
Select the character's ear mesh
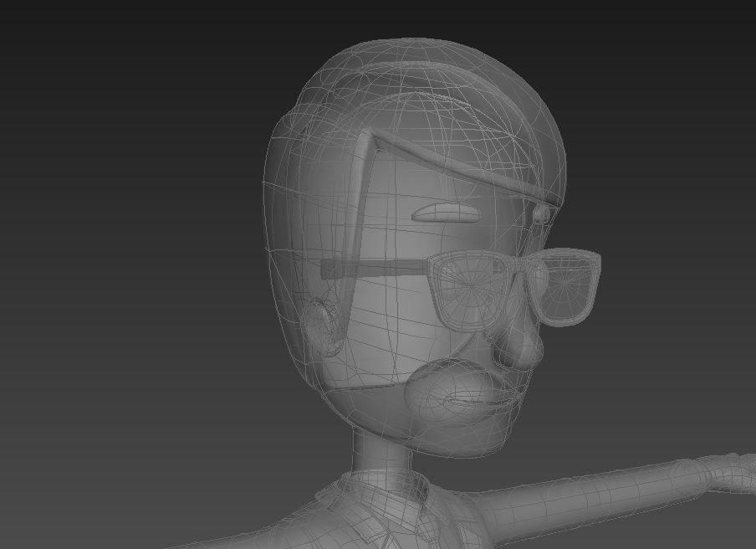[322, 327]
